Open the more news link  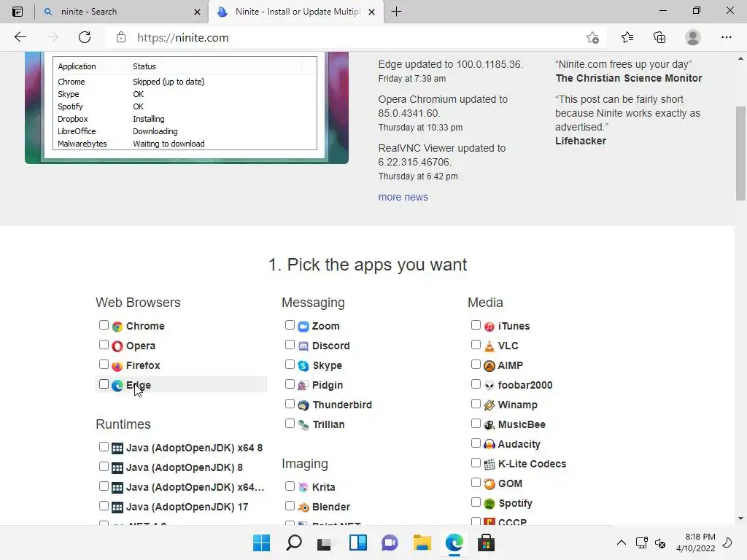(403, 197)
